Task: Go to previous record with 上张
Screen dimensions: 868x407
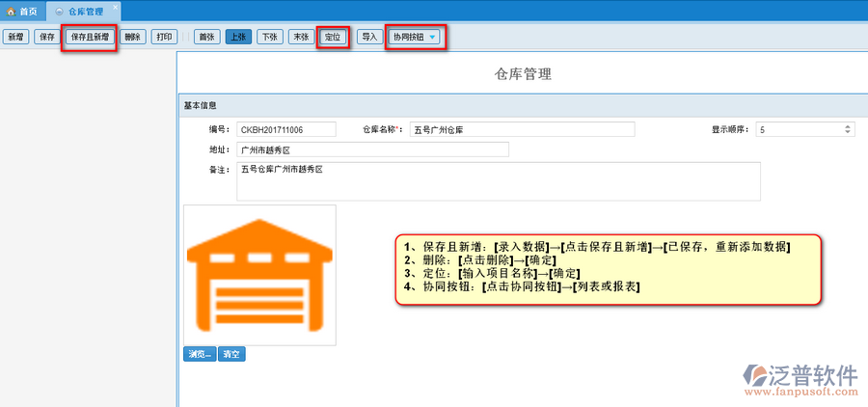Action: coord(238,38)
